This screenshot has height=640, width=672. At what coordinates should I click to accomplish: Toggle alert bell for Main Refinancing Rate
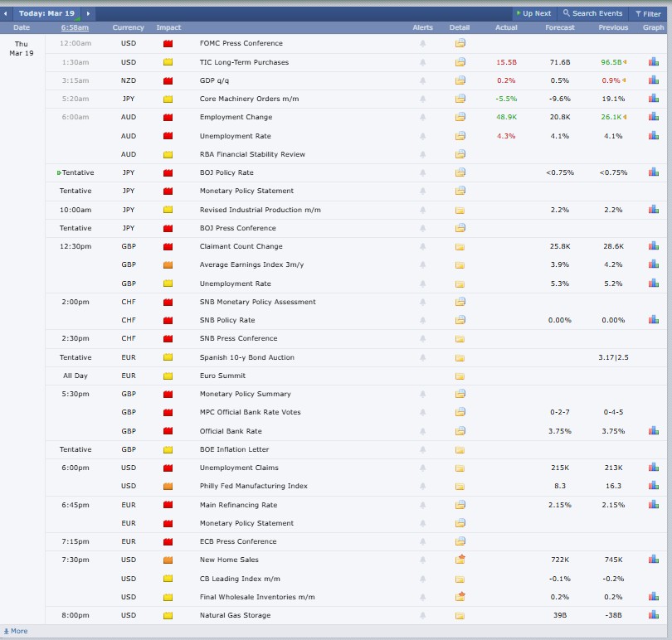pyautogui.click(x=422, y=505)
